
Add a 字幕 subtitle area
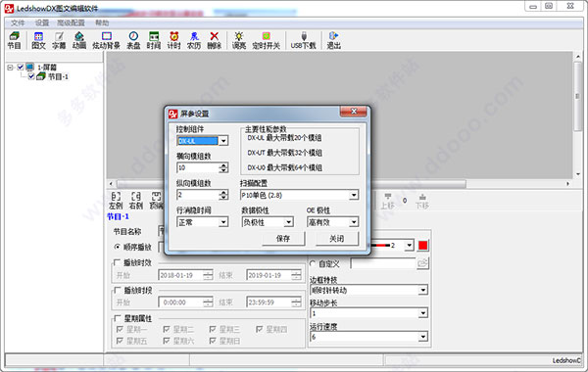pyautogui.click(x=59, y=40)
